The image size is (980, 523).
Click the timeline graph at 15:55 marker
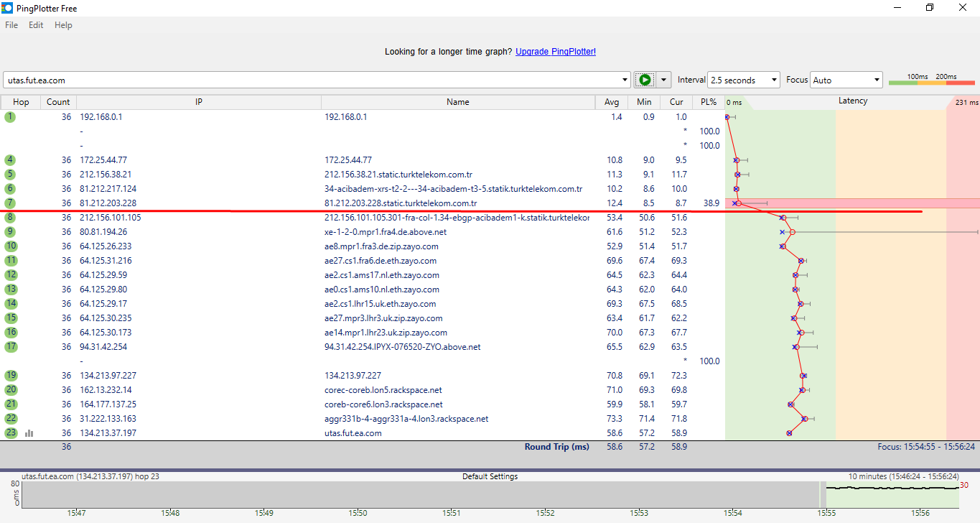tap(826, 494)
